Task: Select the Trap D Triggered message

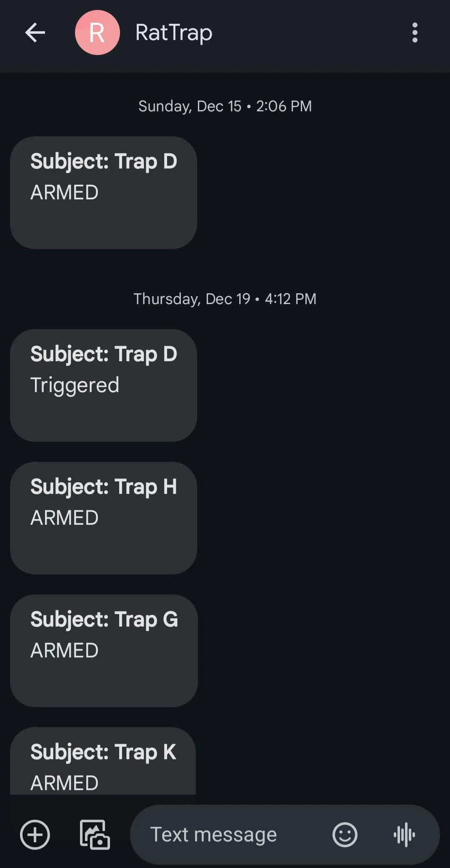Action: pyautogui.click(x=103, y=385)
